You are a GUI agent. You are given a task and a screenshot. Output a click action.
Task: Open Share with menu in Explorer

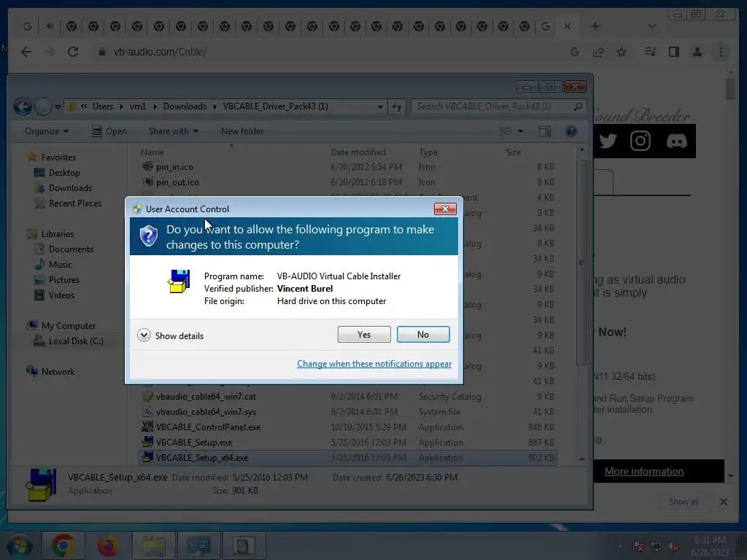[x=174, y=131]
